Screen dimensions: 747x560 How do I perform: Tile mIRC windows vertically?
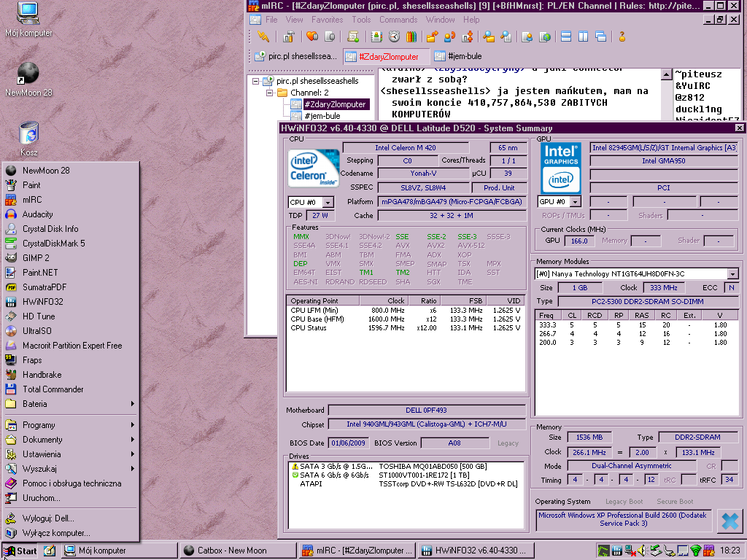[583, 36]
